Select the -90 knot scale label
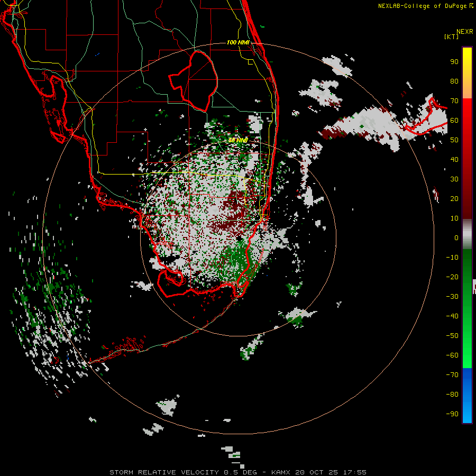This screenshot has height=476, width=476. click(452, 414)
